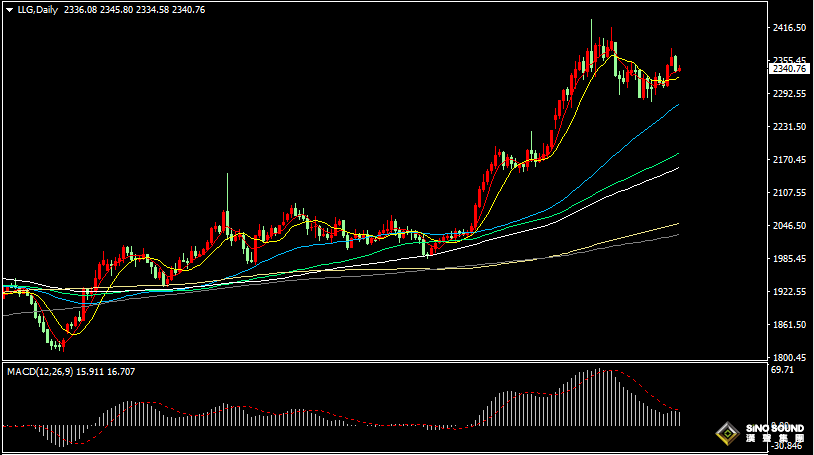Image resolution: width=814 pixels, height=455 pixels.
Task: Click the lowest candlestick near 1810
Action: click(62, 345)
